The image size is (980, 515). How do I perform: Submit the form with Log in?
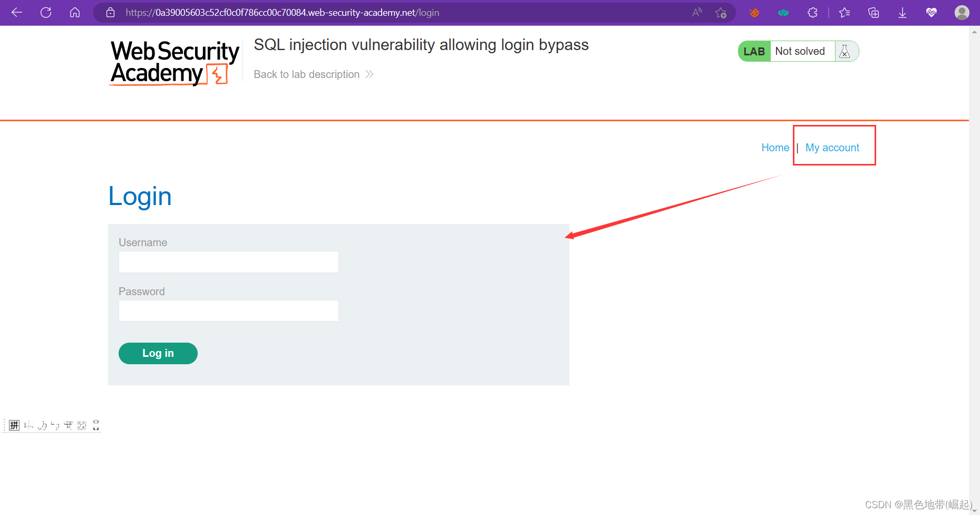tap(158, 353)
